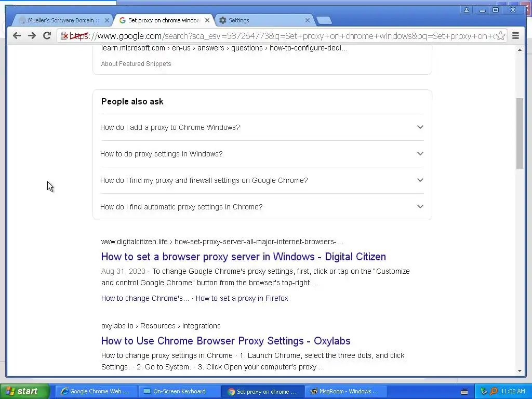
Task: Click the scrollbar down arrow
Action: tap(520, 371)
